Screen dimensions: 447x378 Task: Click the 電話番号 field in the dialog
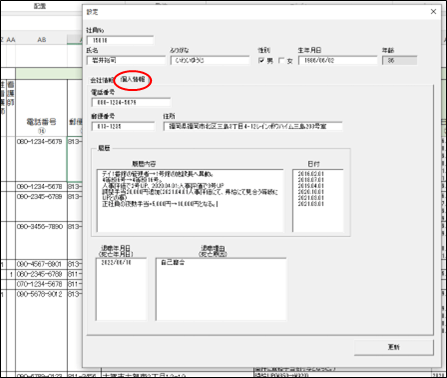click(131, 102)
